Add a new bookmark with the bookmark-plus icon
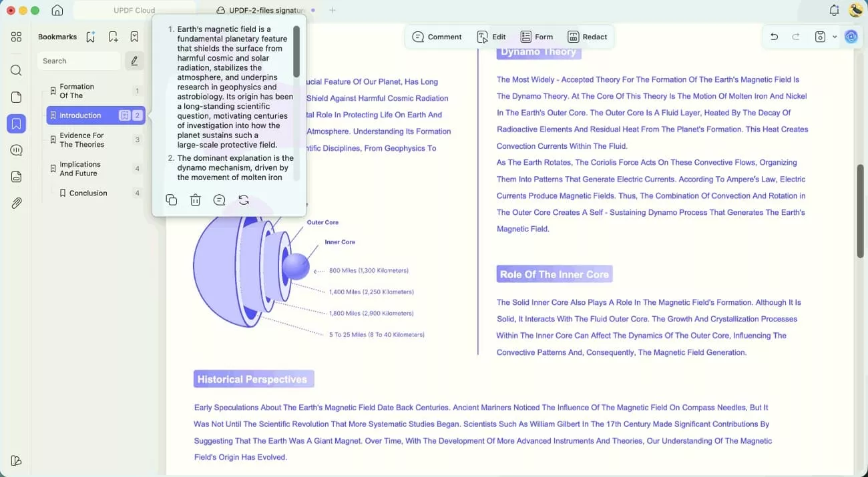 [113, 36]
